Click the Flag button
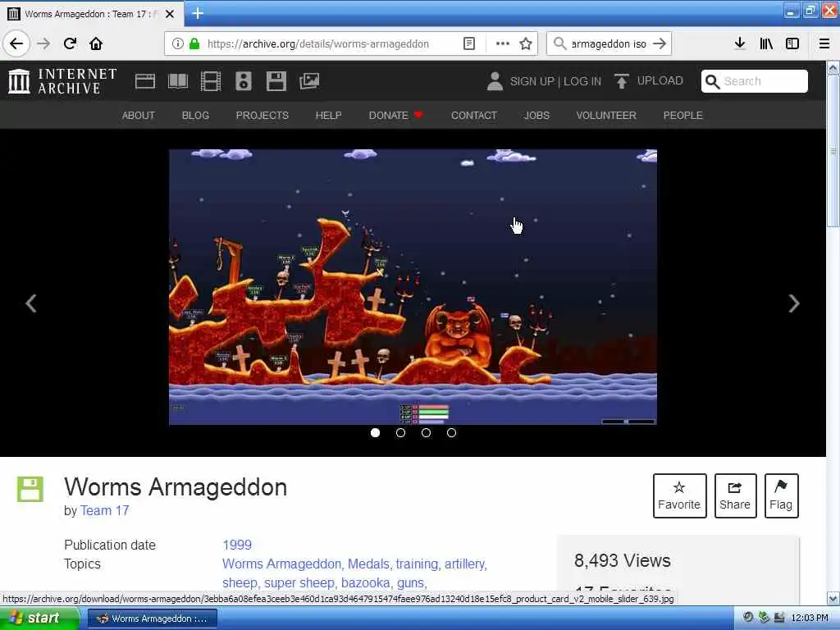 781,495
